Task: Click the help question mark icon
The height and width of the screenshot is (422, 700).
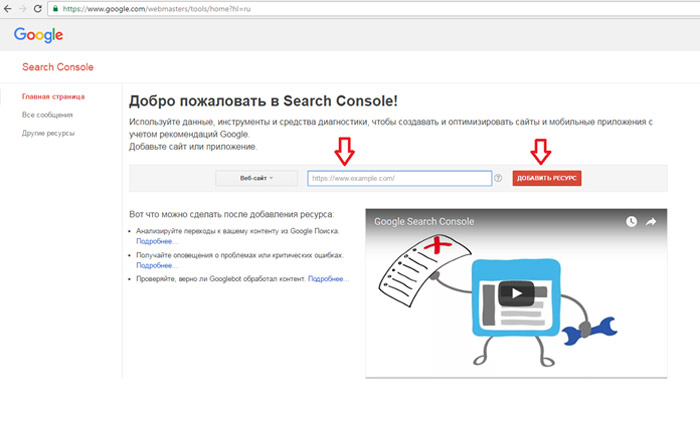Action: click(498, 178)
